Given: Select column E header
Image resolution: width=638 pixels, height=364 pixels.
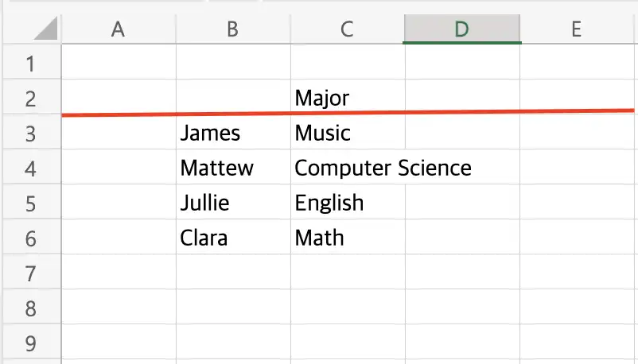Looking at the screenshot, I should [577, 29].
